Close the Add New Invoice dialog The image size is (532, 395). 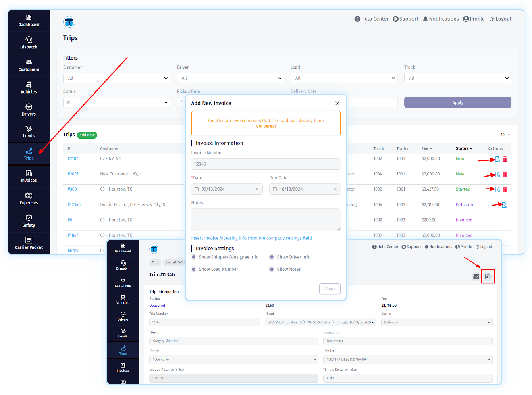coord(337,103)
